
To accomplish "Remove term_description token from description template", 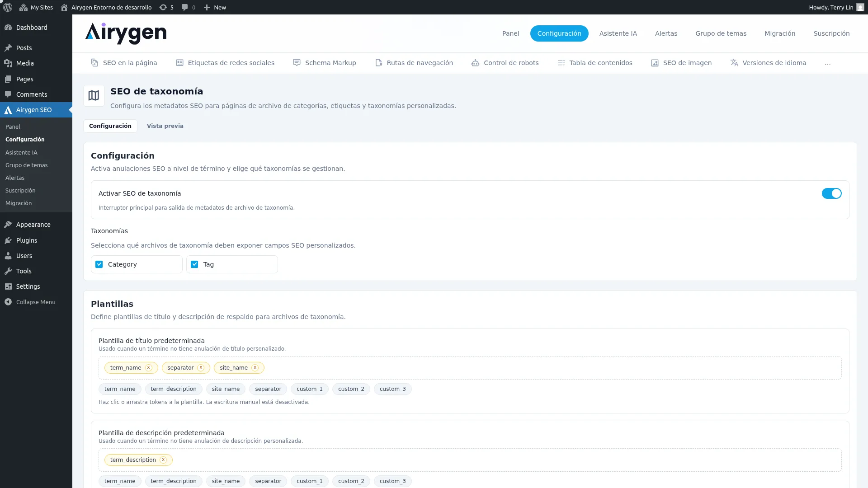I will click(163, 460).
